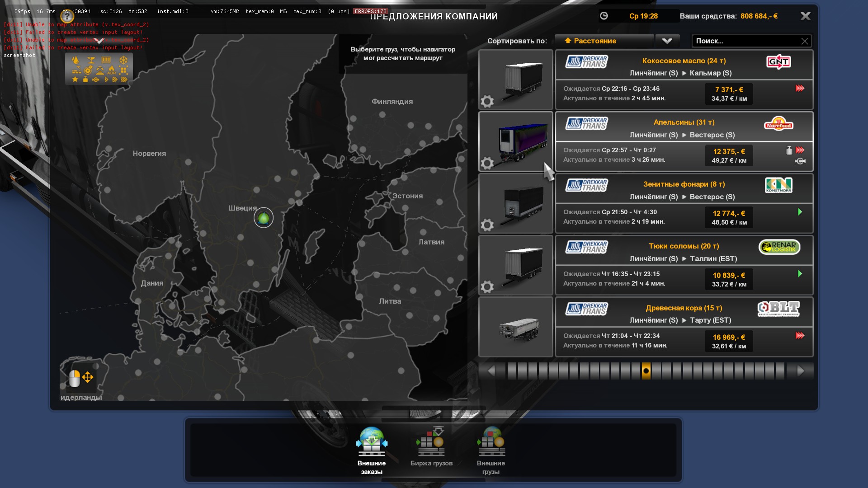Click the coconut oil trailer thumbnail
868x488 pixels.
[516, 80]
